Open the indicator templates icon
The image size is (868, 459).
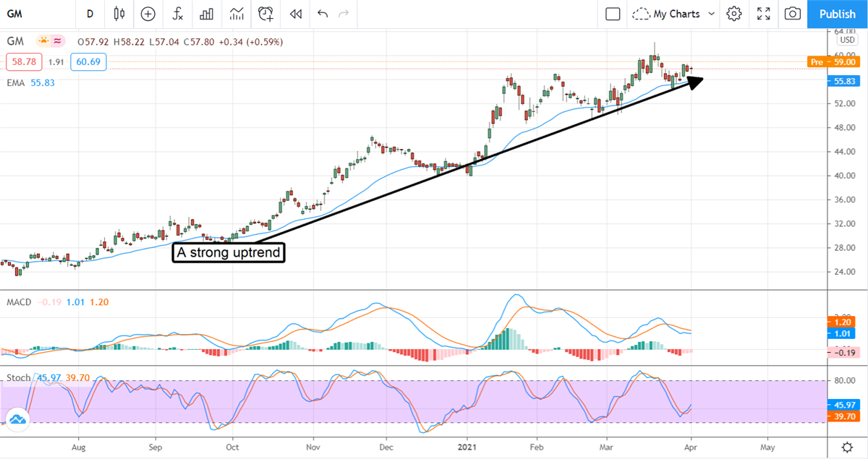(237, 14)
